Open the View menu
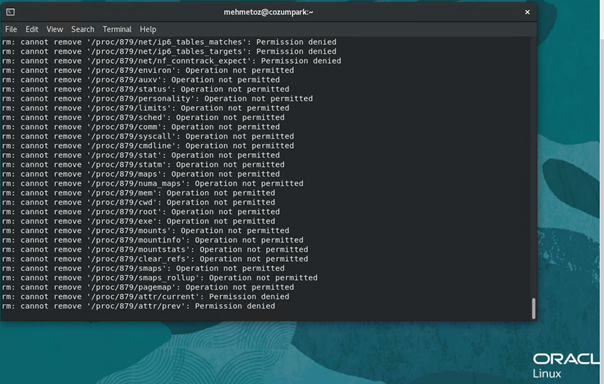 coord(55,29)
